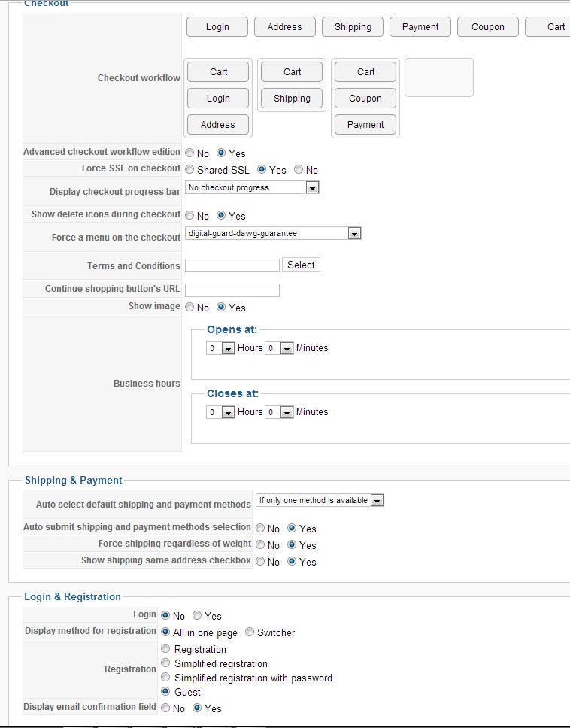Click the empty fourth checkout workflow box
The image size is (570, 728).
tap(439, 77)
